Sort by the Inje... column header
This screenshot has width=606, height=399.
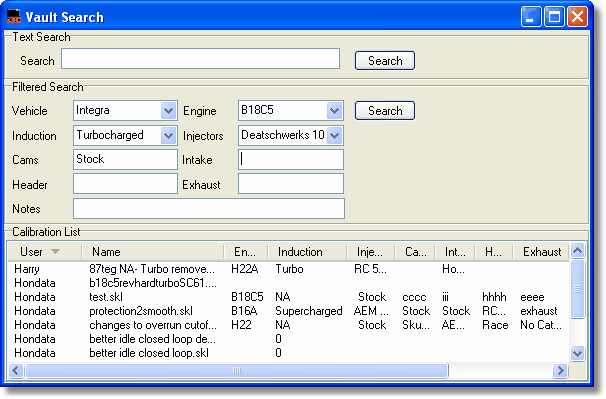point(371,252)
